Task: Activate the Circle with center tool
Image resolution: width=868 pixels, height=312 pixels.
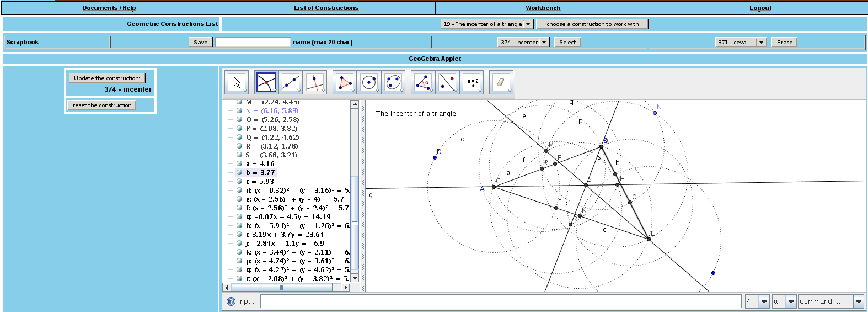Action: tap(369, 82)
